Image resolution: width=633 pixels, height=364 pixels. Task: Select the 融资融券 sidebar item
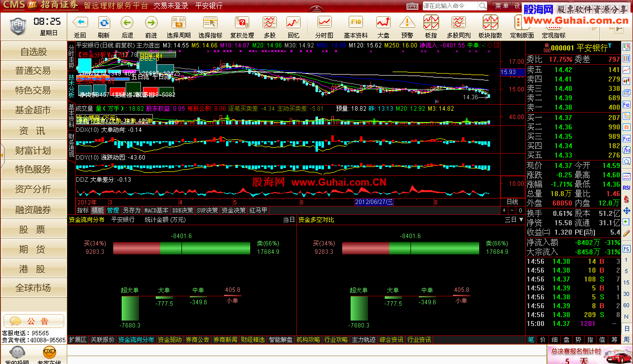pyautogui.click(x=34, y=210)
